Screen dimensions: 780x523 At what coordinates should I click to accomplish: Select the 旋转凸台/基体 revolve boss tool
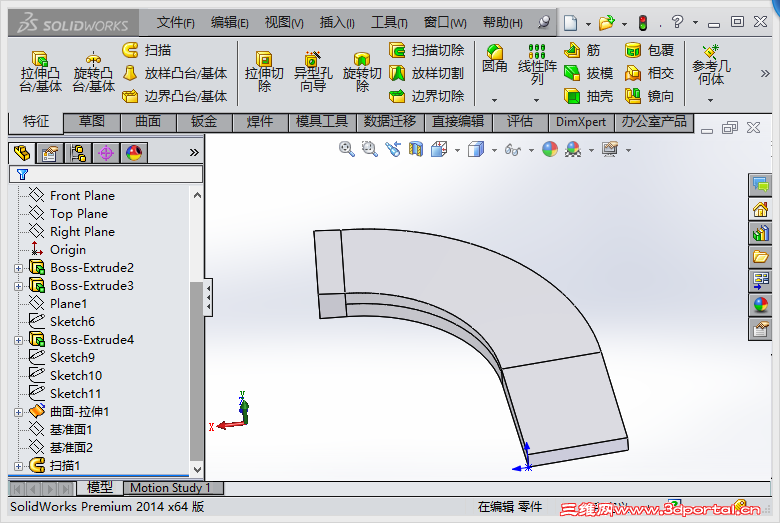click(x=93, y=72)
